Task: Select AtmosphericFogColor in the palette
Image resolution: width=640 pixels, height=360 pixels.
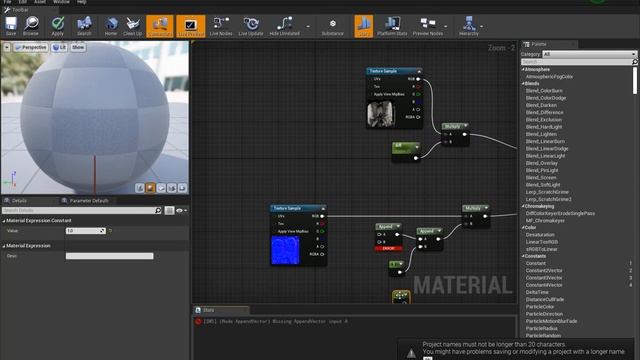Action: click(549, 76)
